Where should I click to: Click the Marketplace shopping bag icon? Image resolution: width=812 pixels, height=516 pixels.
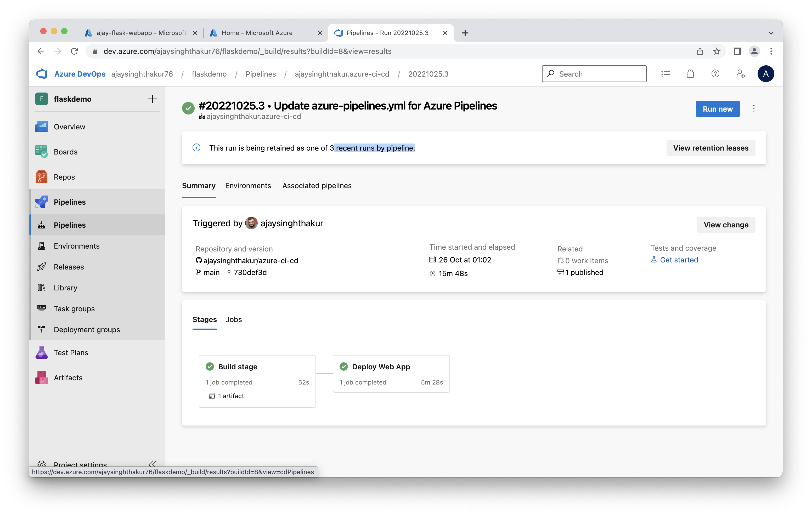point(690,74)
